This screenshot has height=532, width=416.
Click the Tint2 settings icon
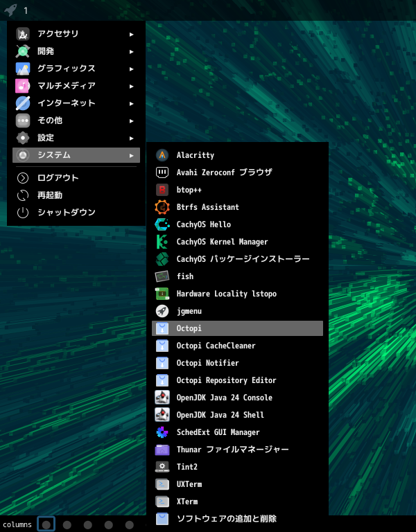pyautogui.click(x=162, y=467)
